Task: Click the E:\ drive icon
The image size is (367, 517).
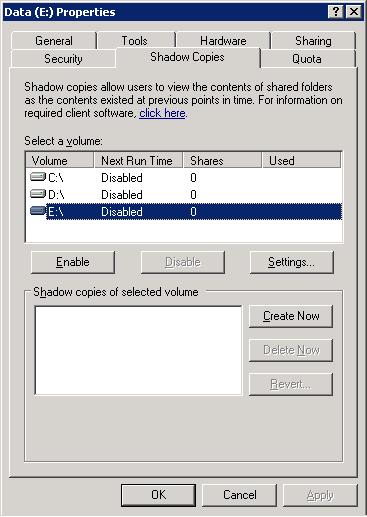Action: coord(38,211)
